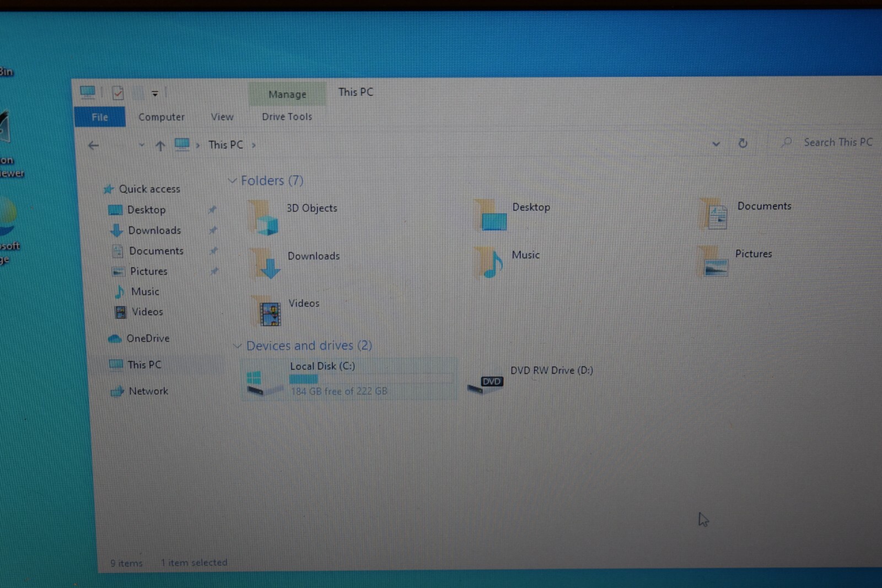Collapse the Devices and drives (2) group
Viewport: 882px width, 588px height.
tap(237, 346)
